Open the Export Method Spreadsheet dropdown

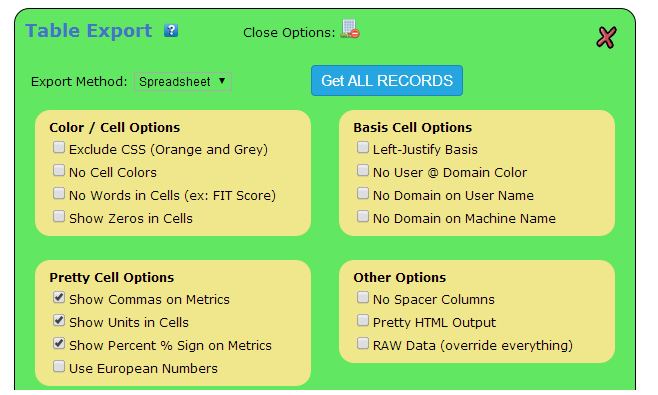point(183,81)
